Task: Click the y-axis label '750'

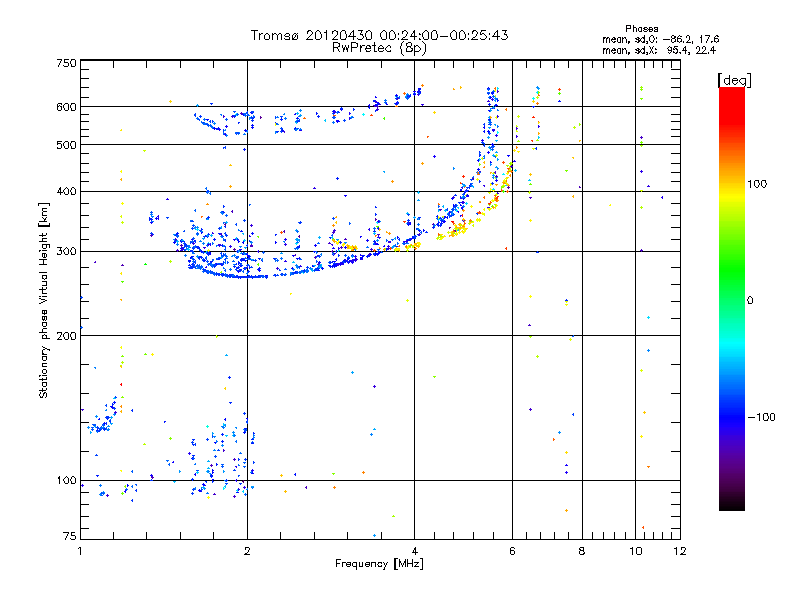Action: [67, 63]
